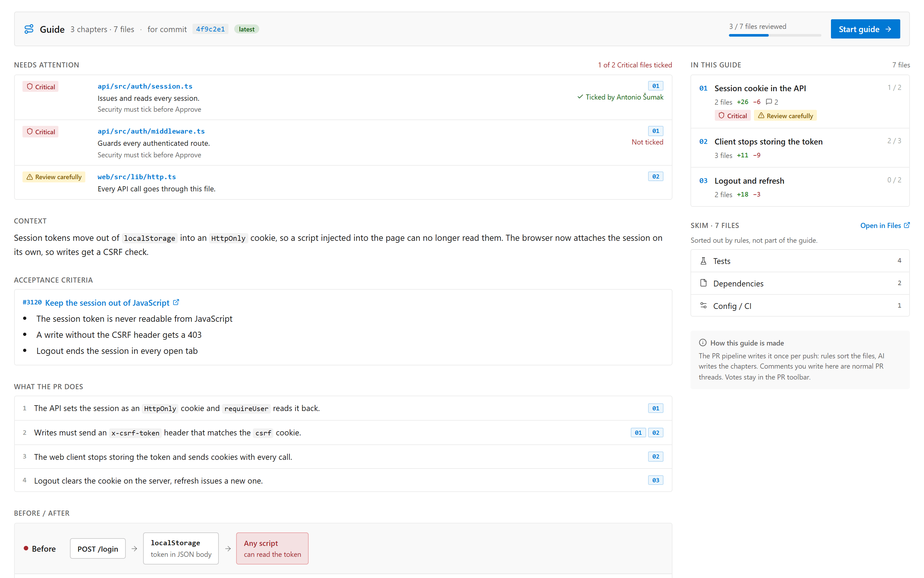Click the Guide routes icon in the header
924x578 pixels.
pos(29,29)
